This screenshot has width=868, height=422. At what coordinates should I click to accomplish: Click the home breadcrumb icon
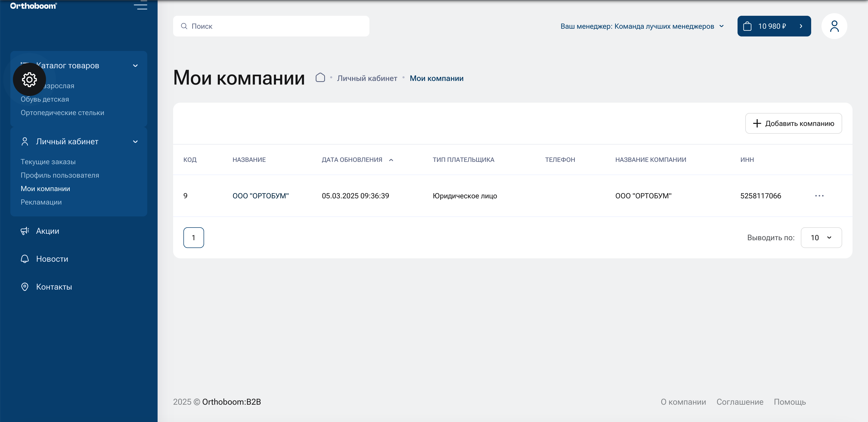(320, 77)
